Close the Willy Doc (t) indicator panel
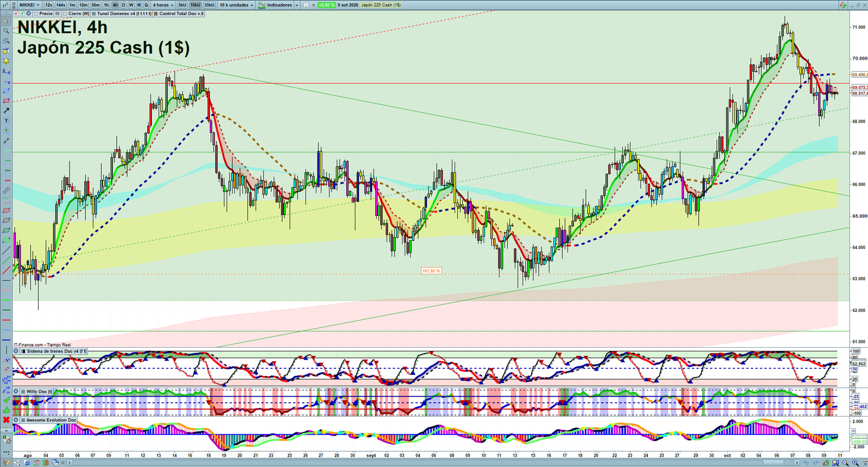Image resolution: width=868 pixels, height=467 pixels. [16, 391]
